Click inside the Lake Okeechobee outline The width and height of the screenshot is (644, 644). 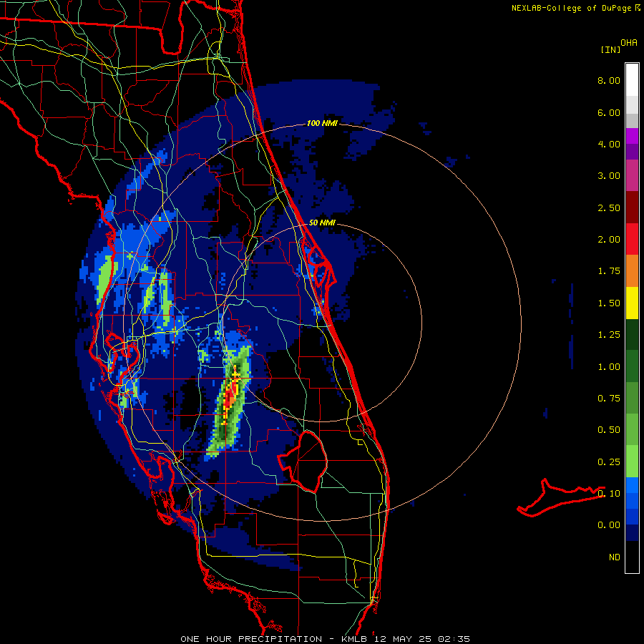coord(307,462)
